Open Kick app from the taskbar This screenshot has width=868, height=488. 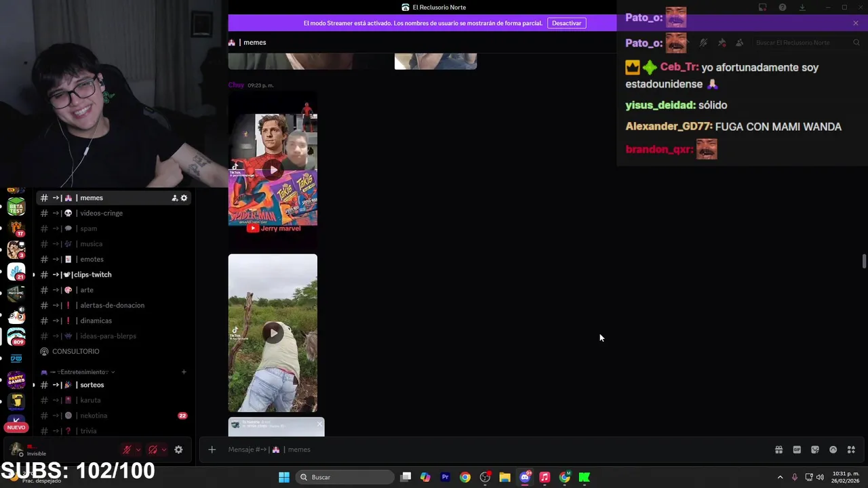point(584,477)
